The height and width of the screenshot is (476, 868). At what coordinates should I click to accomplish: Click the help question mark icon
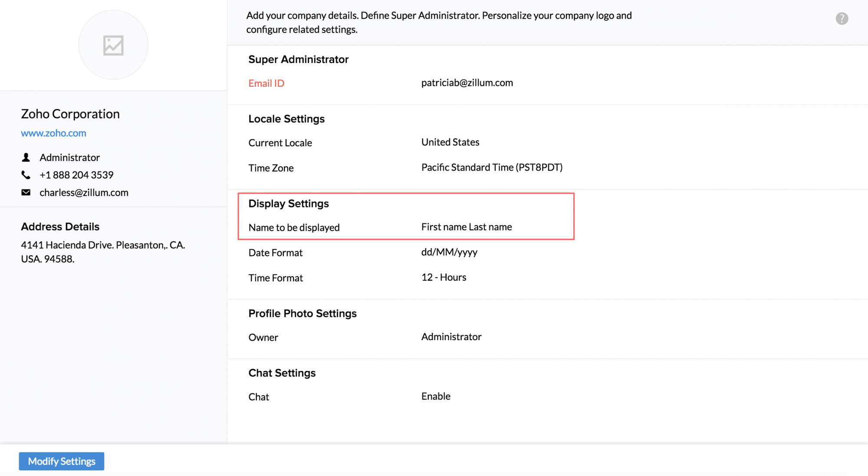coord(842,19)
